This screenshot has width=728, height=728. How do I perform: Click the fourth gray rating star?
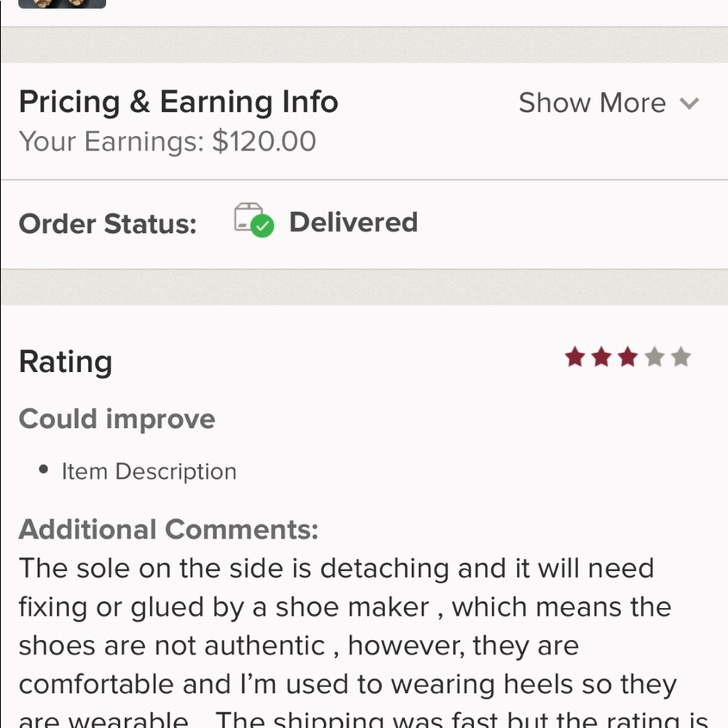click(x=654, y=357)
